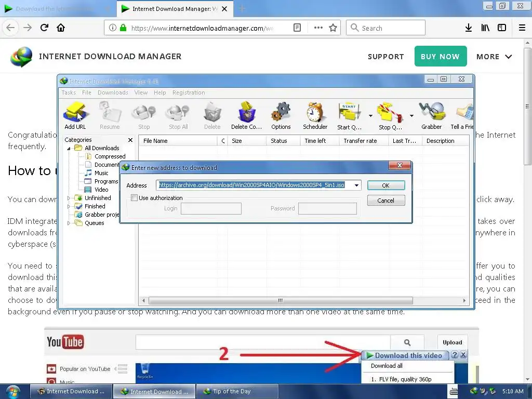Open the Firefox downloads arrow

click(x=468, y=28)
